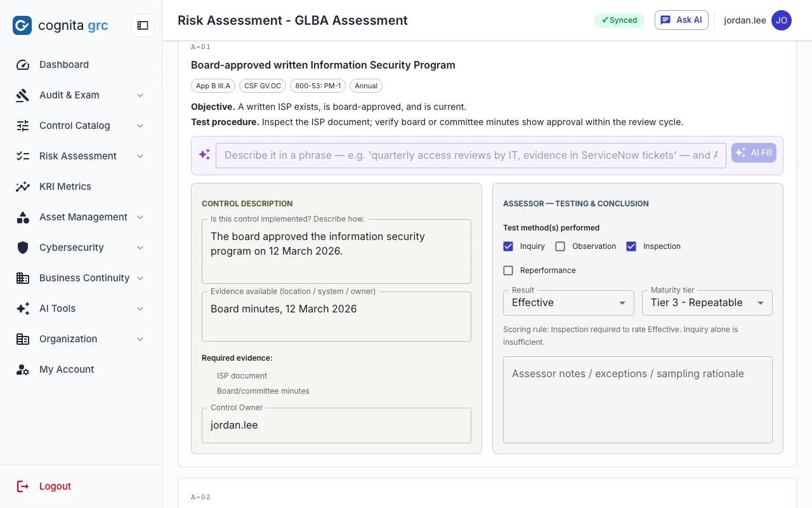Expand the Audit & Exam chevron

[140, 95]
